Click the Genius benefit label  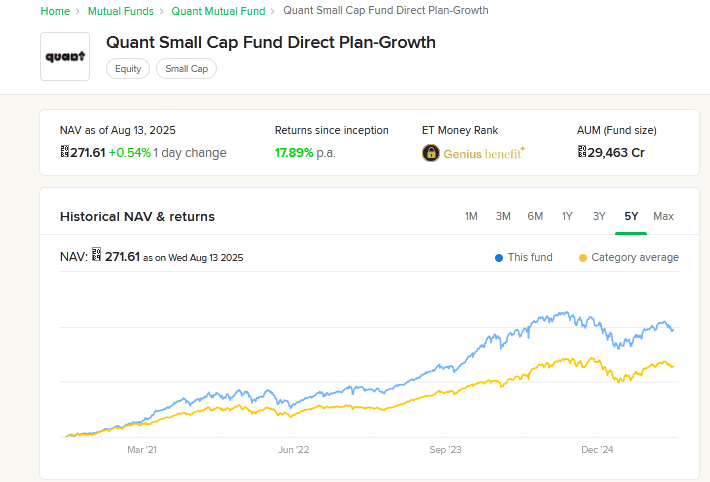click(x=485, y=153)
